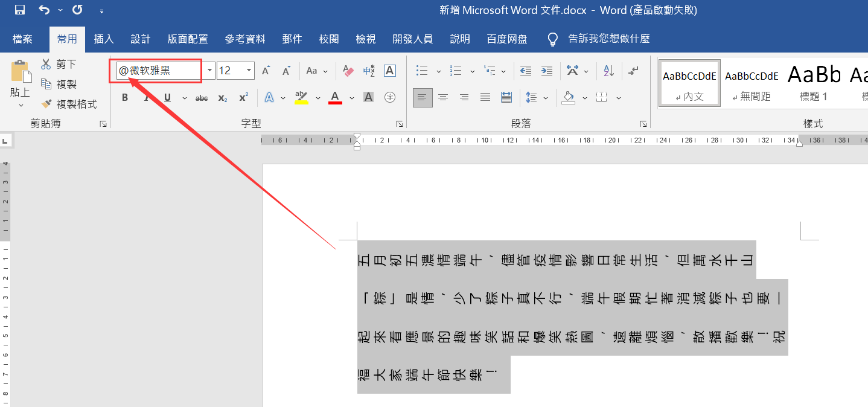Apply the red font color swatch
This screenshot has height=407, width=868.
pyautogui.click(x=336, y=97)
